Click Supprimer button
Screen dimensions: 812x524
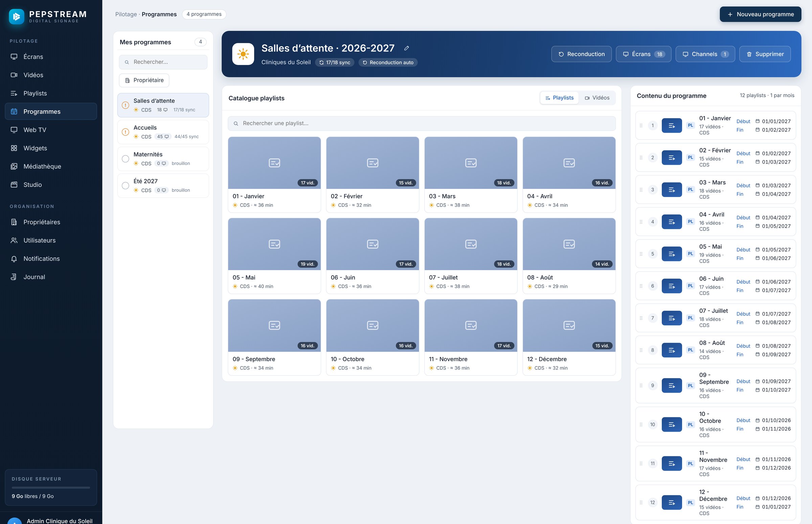coord(765,54)
